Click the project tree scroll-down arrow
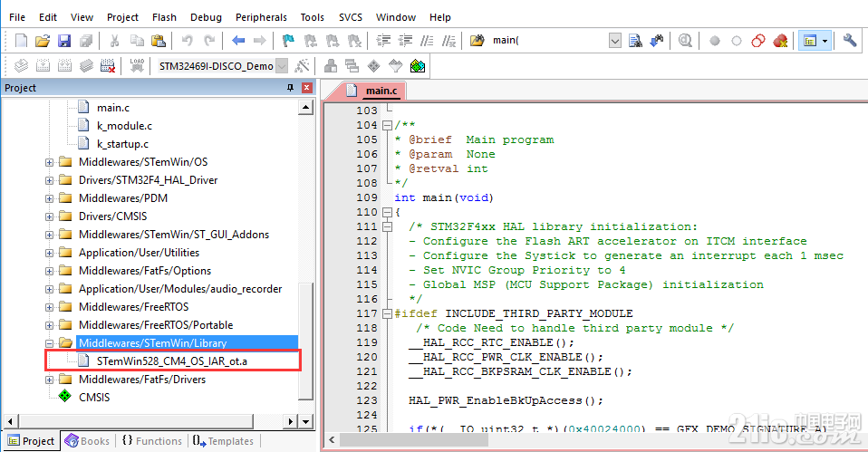The height and width of the screenshot is (452, 868). [305, 421]
